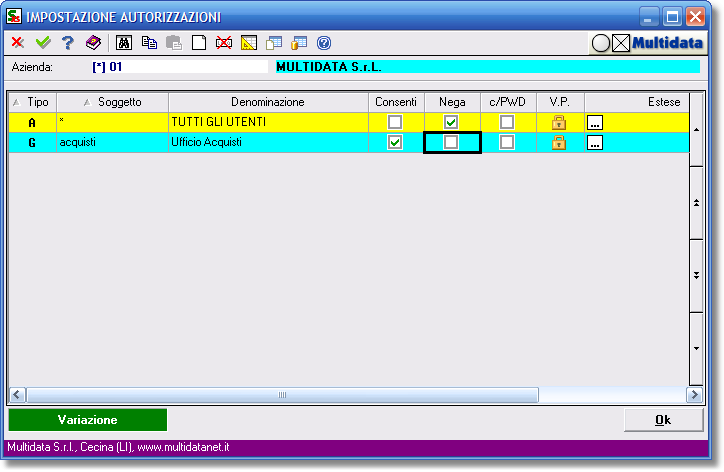This screenshot has height=472, width=724.
Task: Click the single up arrow vertical scroll button
Action: pyautogui.click(x=696, y=130)
